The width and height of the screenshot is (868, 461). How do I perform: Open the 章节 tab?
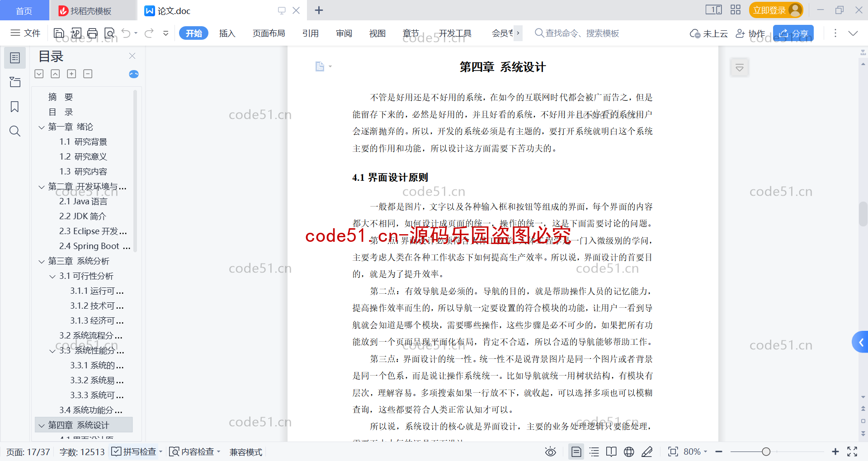click(411, 33)
